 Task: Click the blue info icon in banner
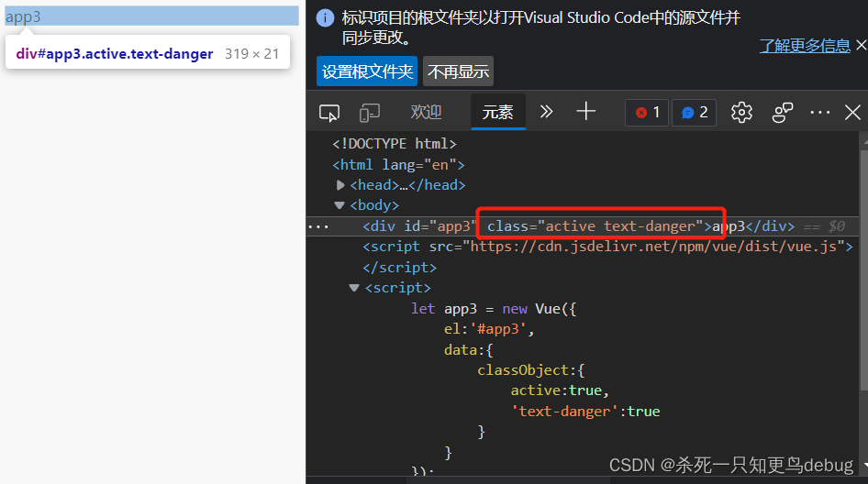pyautogui.click(x=325, y=18)
